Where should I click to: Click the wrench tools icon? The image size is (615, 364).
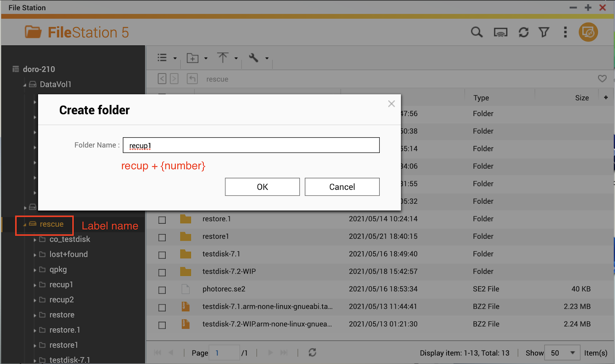point(253,58)
